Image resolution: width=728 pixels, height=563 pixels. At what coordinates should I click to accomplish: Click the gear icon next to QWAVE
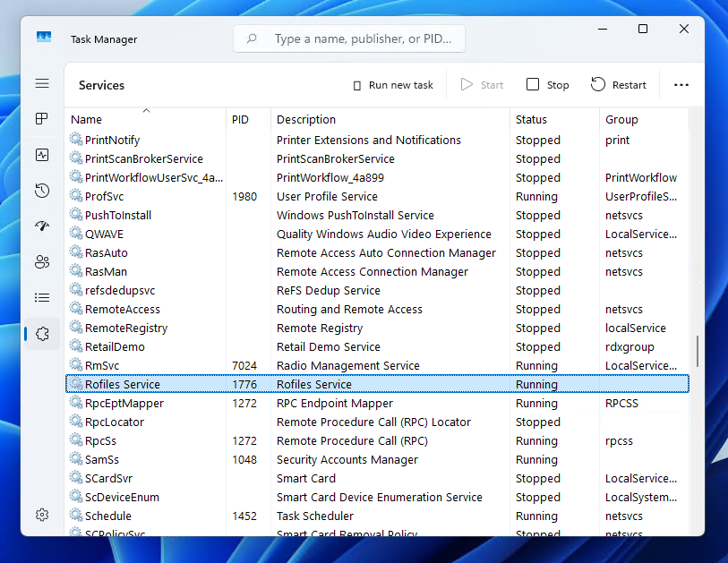pos(76,233)
